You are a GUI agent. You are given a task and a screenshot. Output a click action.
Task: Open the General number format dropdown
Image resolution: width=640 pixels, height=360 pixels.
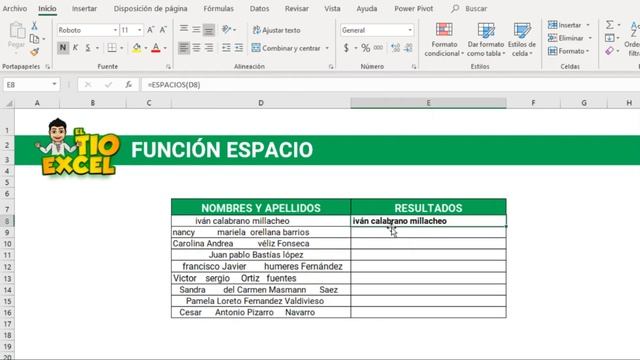(410, 30)
